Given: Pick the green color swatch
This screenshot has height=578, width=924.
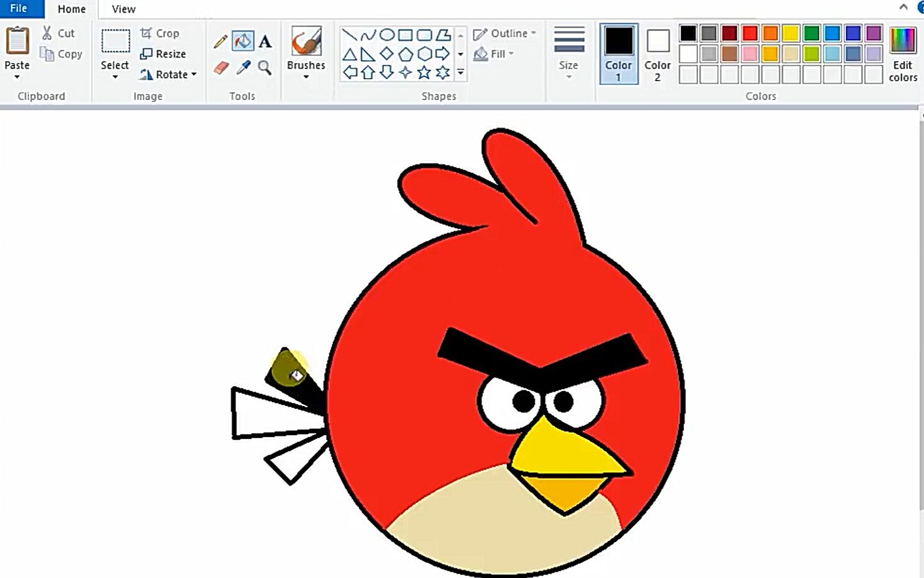Looking at the screenshot, I should coord(811,33).
